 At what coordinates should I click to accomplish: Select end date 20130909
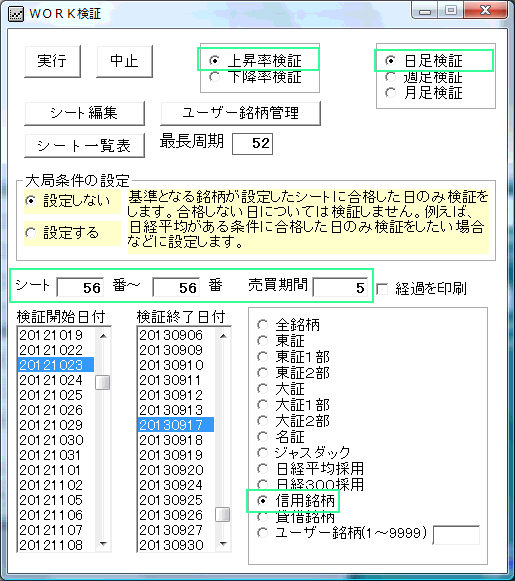(x=176, y=350)
